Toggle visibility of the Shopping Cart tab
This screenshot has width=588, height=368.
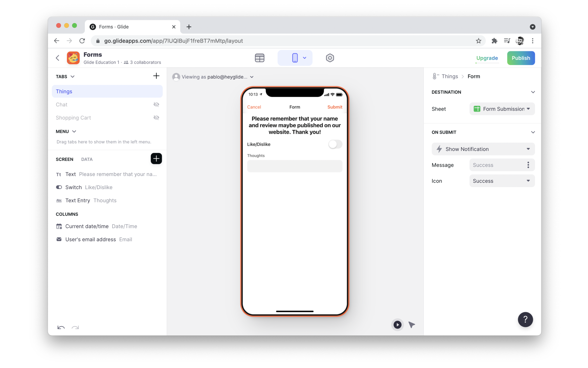click(156, 118)
